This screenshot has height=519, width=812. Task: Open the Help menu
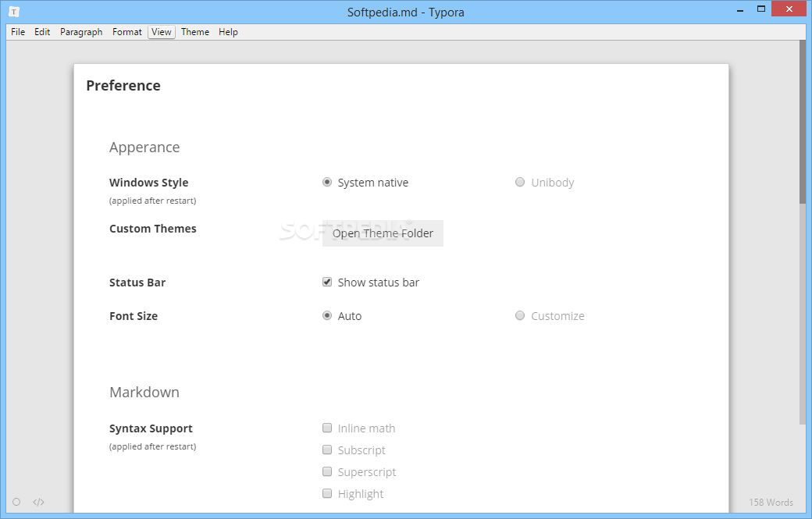point(228,32)
